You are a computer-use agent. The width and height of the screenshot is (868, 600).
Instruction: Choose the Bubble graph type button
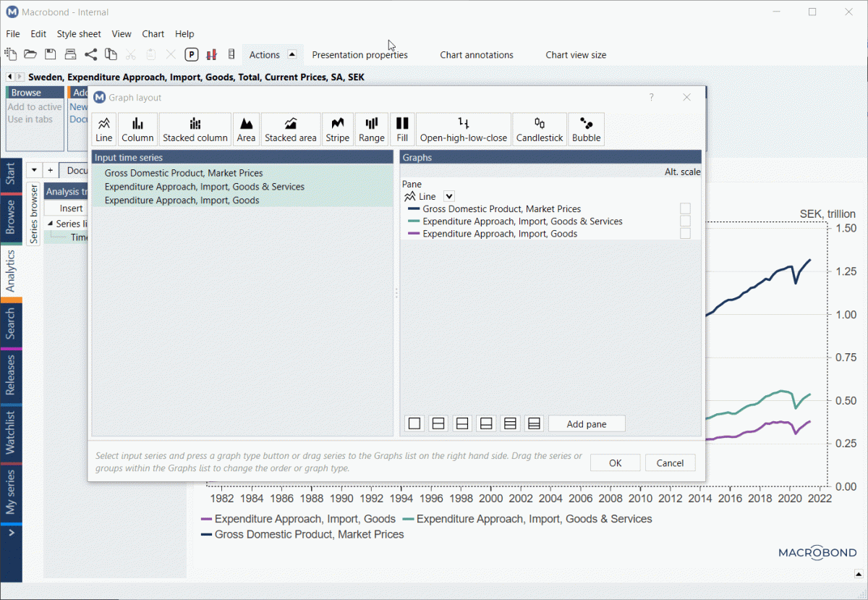[x=586, y=129]
